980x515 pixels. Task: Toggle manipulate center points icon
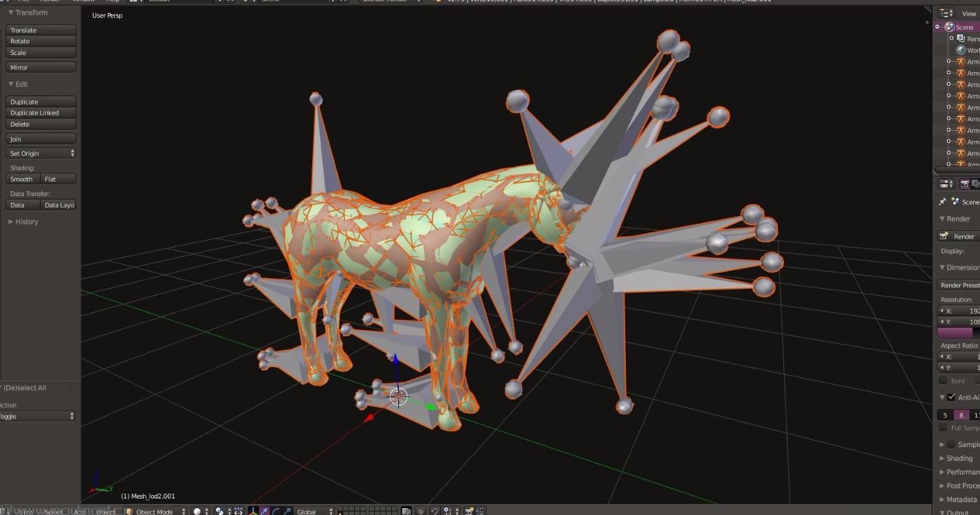(239, 511)
